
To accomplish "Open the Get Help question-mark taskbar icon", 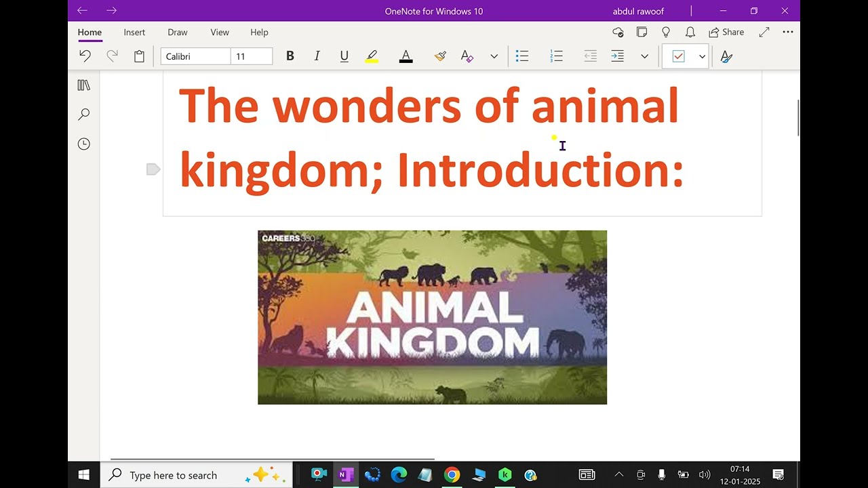I will click(x=531, y=475).
